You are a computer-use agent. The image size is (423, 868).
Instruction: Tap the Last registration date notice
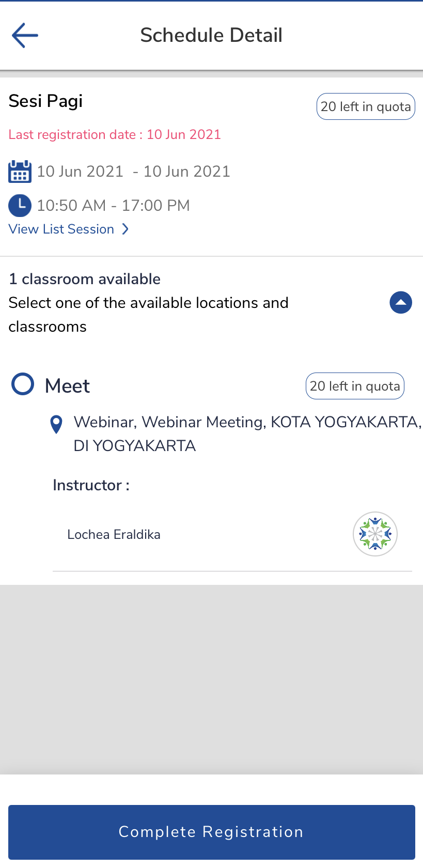[x=115, y=134]
